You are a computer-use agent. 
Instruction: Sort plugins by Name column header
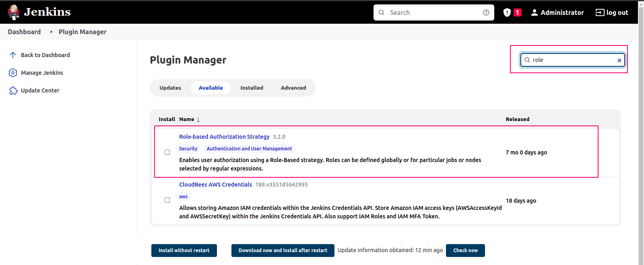point(187,119)
